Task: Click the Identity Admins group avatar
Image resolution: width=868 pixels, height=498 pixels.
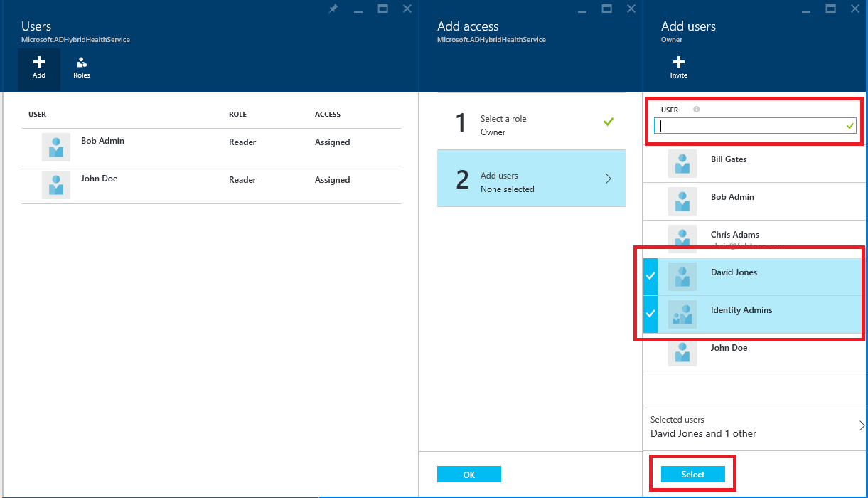Action: point(682,314)
